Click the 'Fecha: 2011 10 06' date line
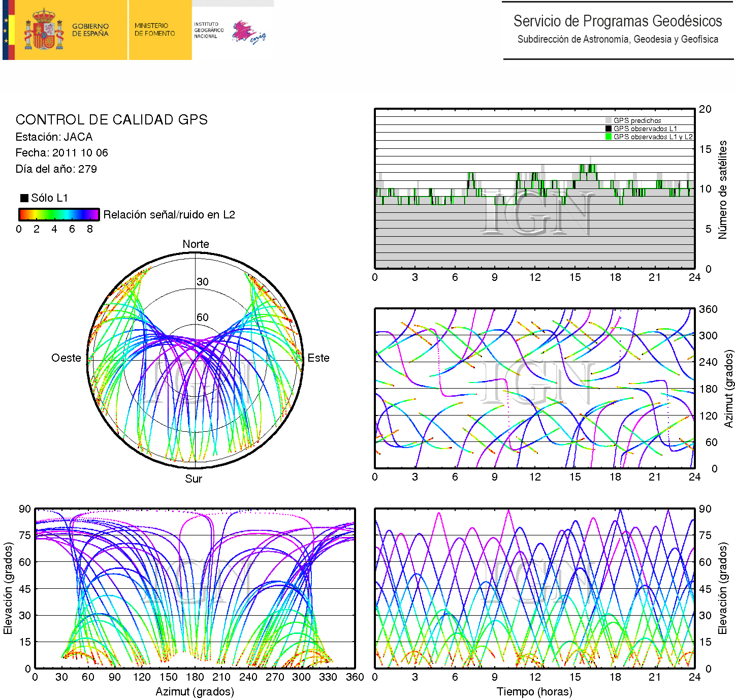735x700 pixels. pos(61,153)
